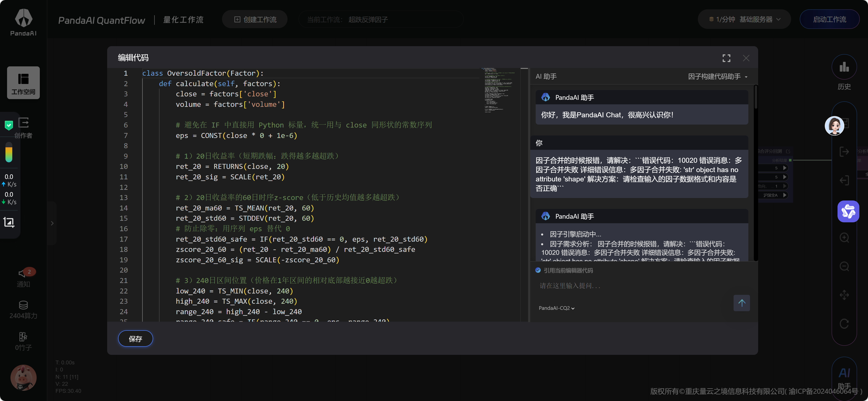The width and height of the screenshot is (868, 401).
Task: Click line 24 range_240 code
Action: pyautogui.click(x=239, y=312)
